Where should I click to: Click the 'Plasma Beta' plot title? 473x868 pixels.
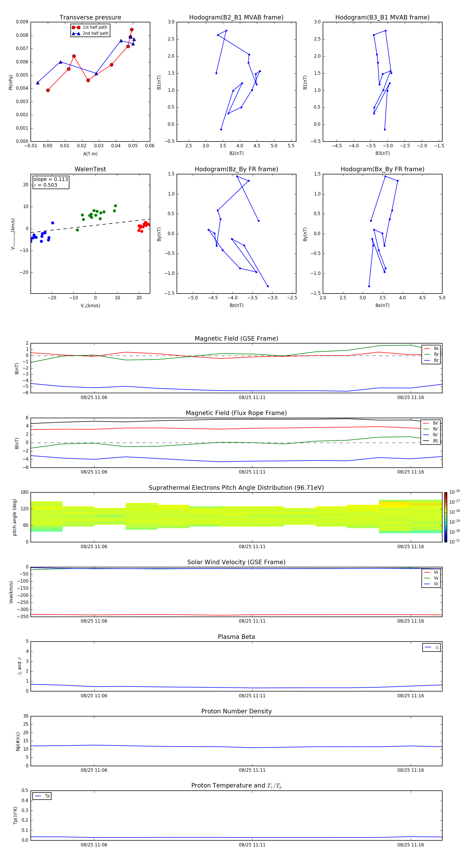click(236, 637)
